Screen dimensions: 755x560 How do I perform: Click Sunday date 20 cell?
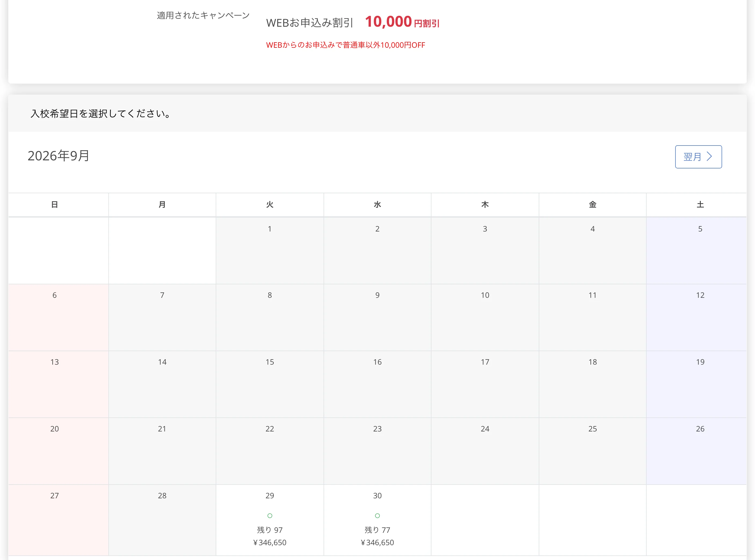point(58,451)
